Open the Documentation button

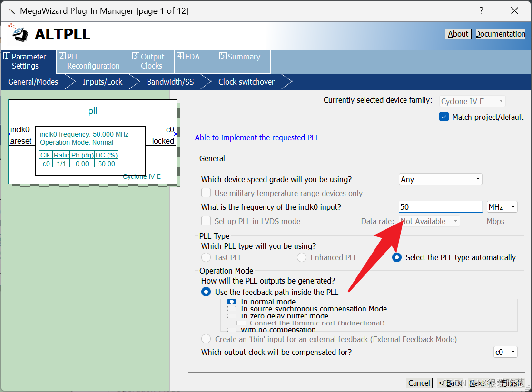pos(501,34)
